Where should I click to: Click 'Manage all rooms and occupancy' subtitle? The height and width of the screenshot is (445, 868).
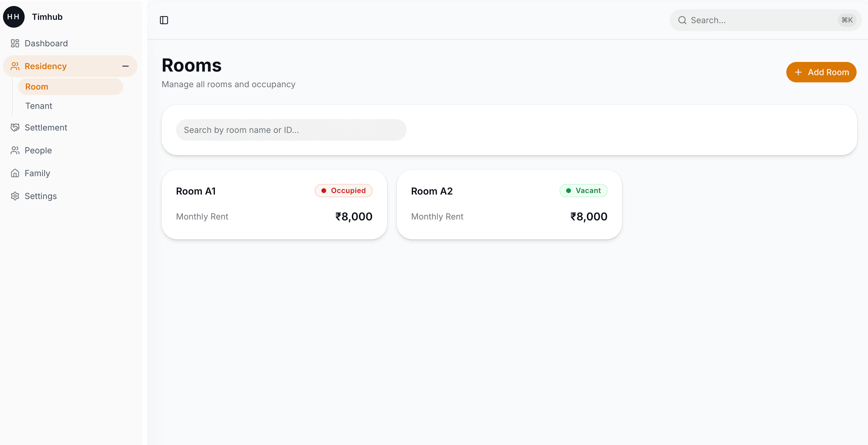click(229, 84)
